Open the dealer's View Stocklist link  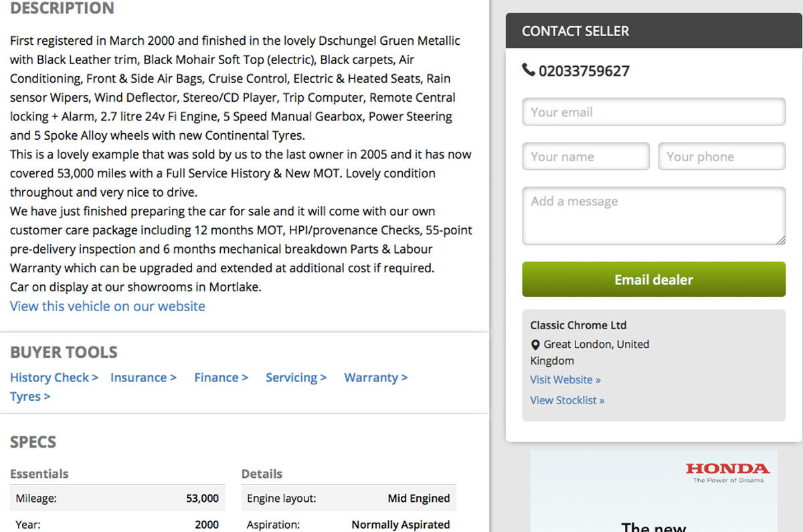pos(567,400)
